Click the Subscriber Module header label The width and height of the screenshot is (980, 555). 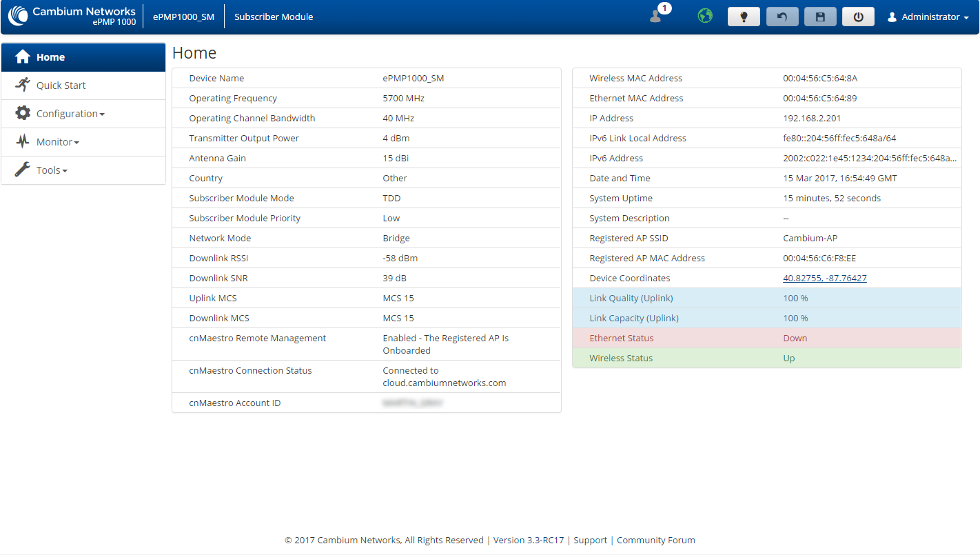[x=274, y=17]
